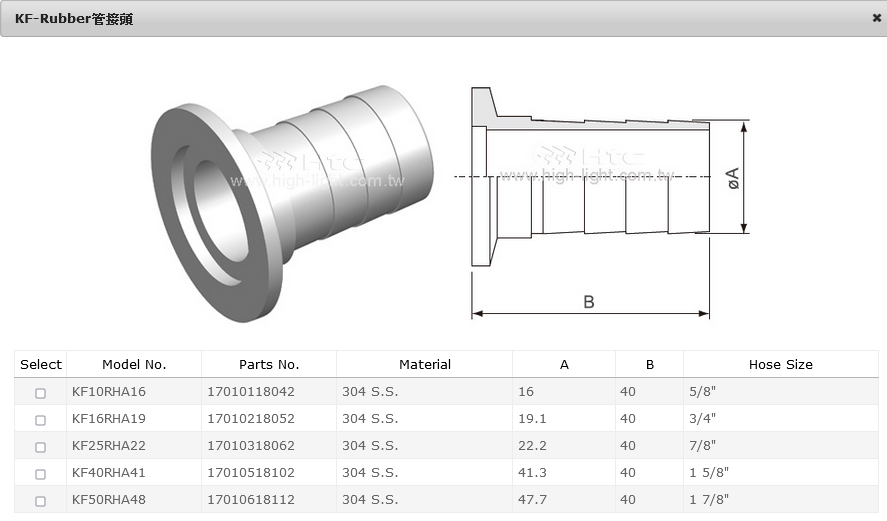Close the KF-Rubber dialog
887x521 pixels.
[x=876, y=18]
